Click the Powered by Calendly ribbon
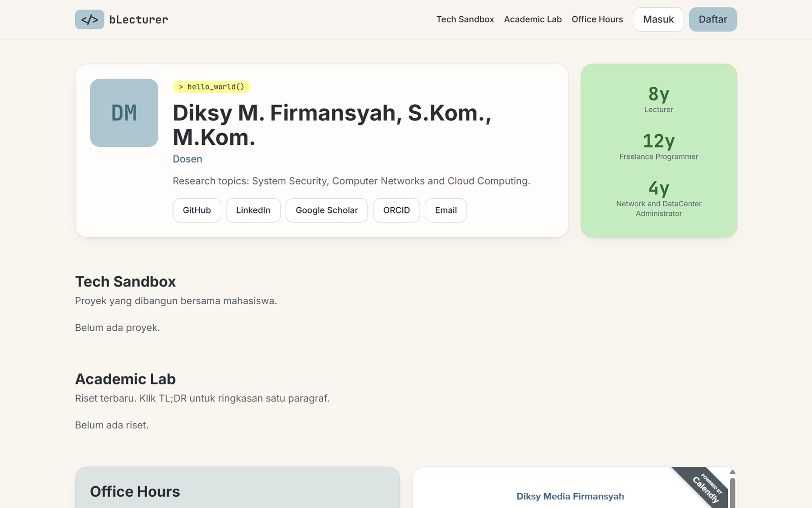This screenshot has width=812, height=508. pos(706,488)
